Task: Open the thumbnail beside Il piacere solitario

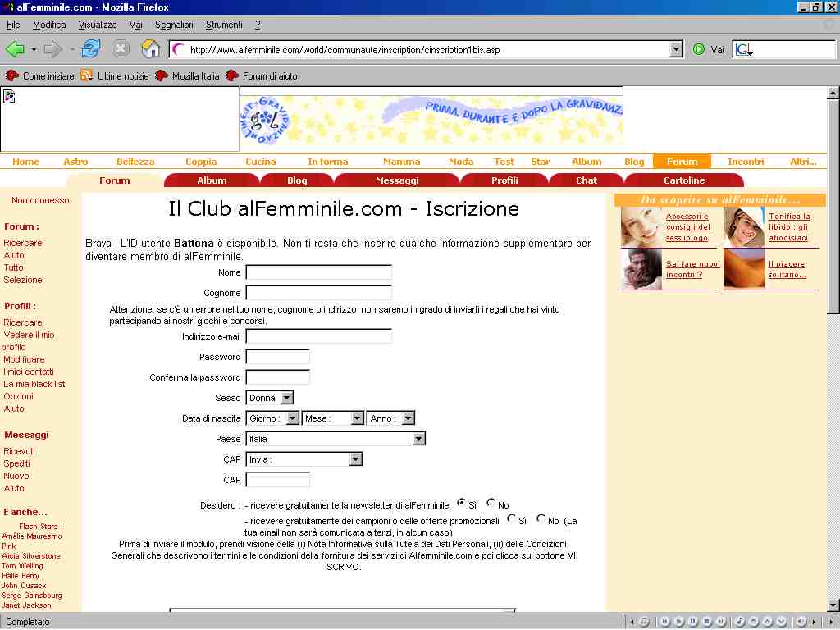Action: (x=743, y=269)
